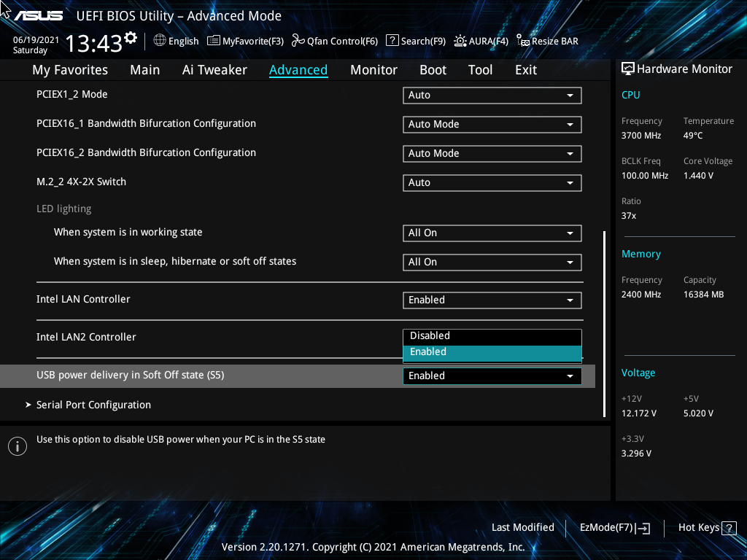Click the EzMode(F7) button
The height and width of the screenshot is (560, 747).
coord(614,527)
